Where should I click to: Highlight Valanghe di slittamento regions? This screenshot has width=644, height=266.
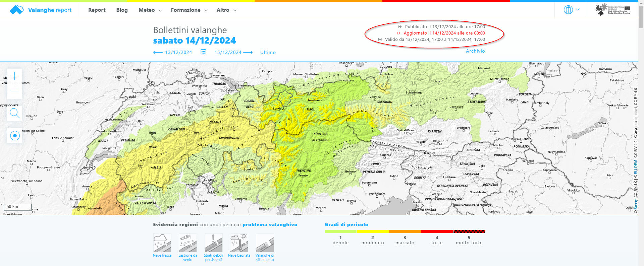pyautogui.click(x=265, y=243)
